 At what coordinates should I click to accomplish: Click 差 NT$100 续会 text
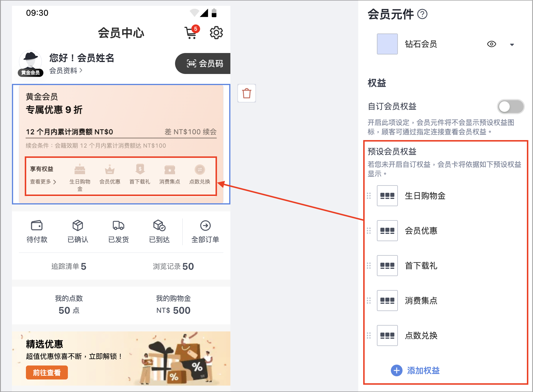(x=191, y=132)
